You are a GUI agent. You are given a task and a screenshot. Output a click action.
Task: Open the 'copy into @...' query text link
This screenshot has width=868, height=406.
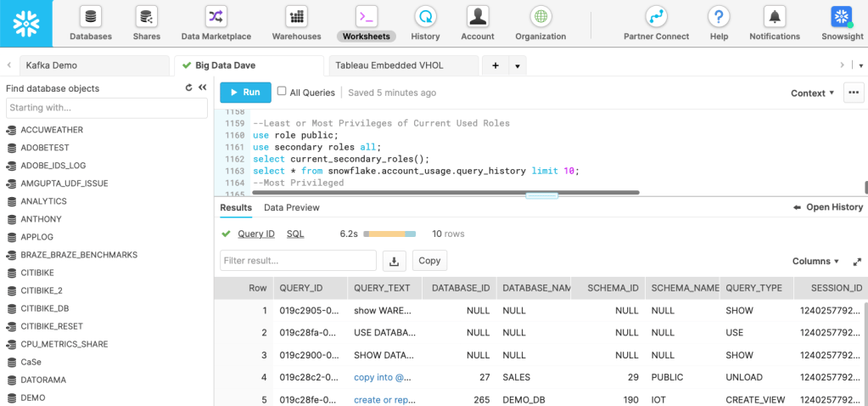[383, 377]
